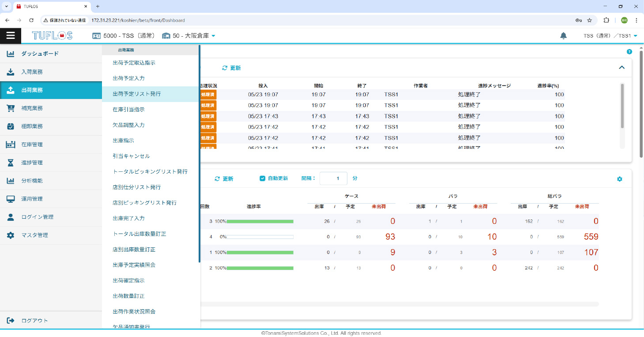Reload the browser page
This screenshot has height=337, width=644.
(31, 20)
